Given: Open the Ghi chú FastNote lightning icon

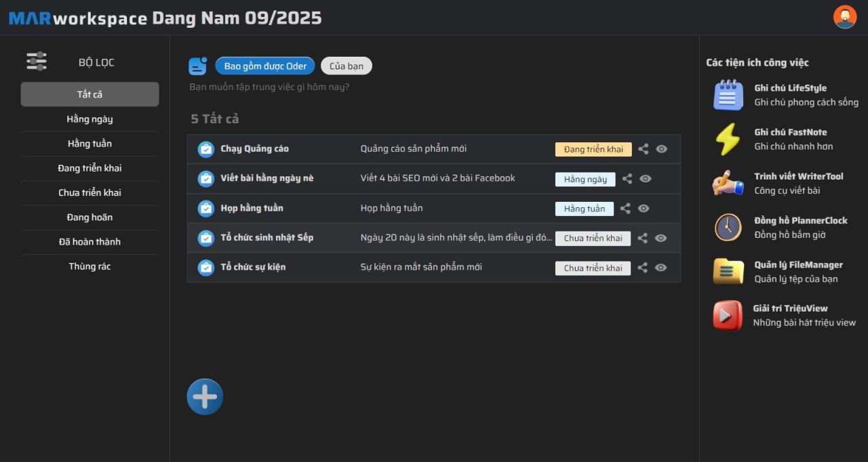Looking at the screenshot, I should coord(728,139).
